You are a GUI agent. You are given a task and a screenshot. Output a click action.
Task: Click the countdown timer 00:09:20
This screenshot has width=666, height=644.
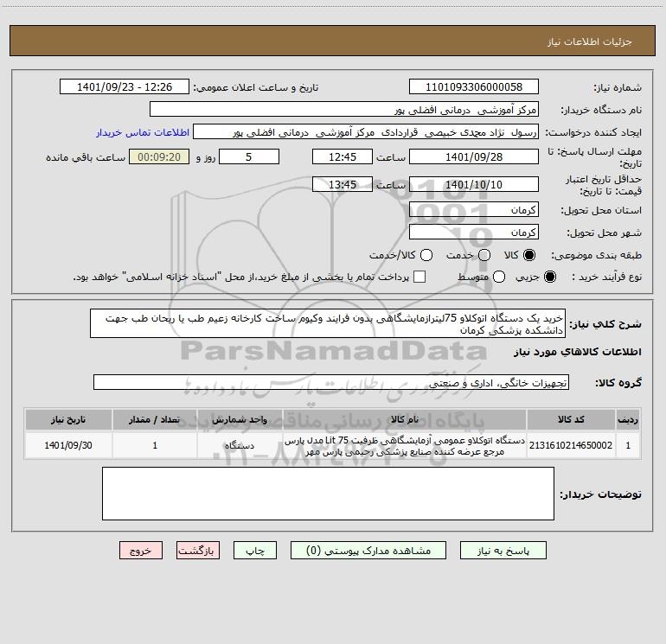[159, 156]
